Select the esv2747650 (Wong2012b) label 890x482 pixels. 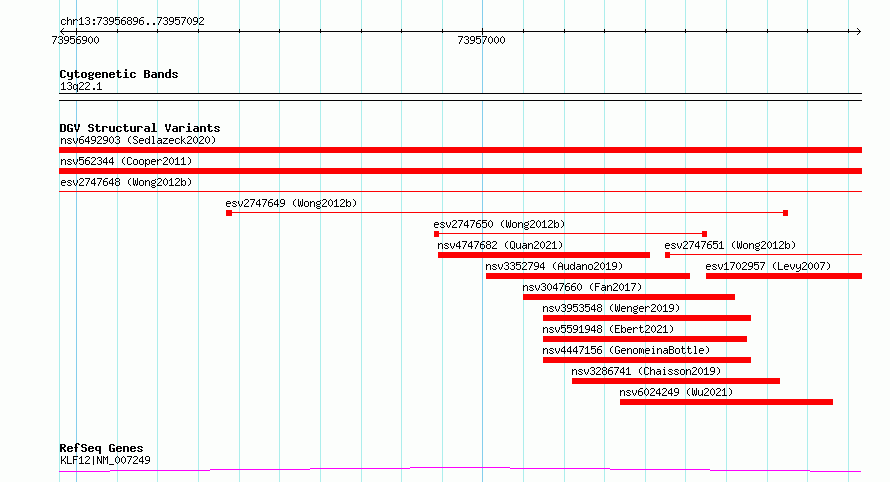pyautogui.click(x=499, y=224)
